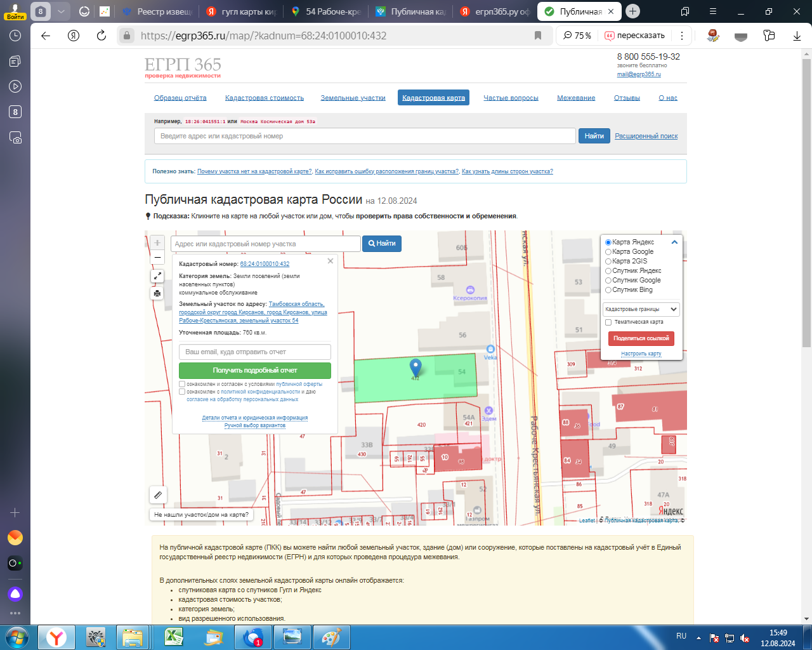Open browser tab list dropdown arrow
This screenshot has width=812, height=650.
point(61,11)
